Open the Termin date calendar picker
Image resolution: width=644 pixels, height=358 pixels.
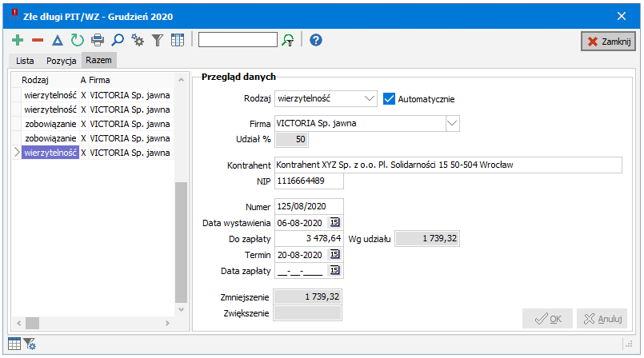point(335,254)
